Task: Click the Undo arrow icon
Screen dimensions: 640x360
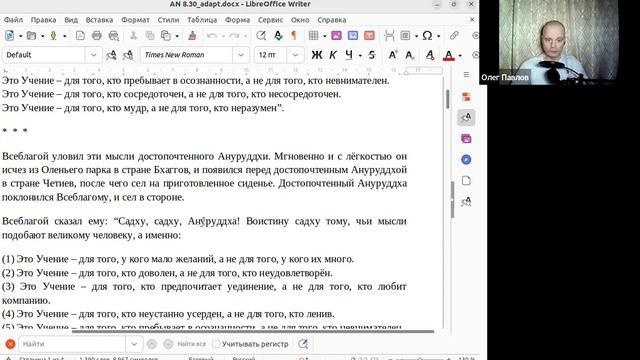Action: (x=212, y=36)
